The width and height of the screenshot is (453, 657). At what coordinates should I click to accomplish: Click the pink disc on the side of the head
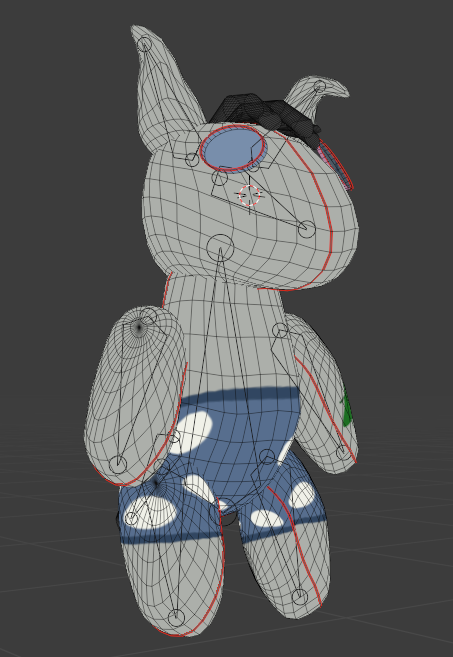click(334, 165)
